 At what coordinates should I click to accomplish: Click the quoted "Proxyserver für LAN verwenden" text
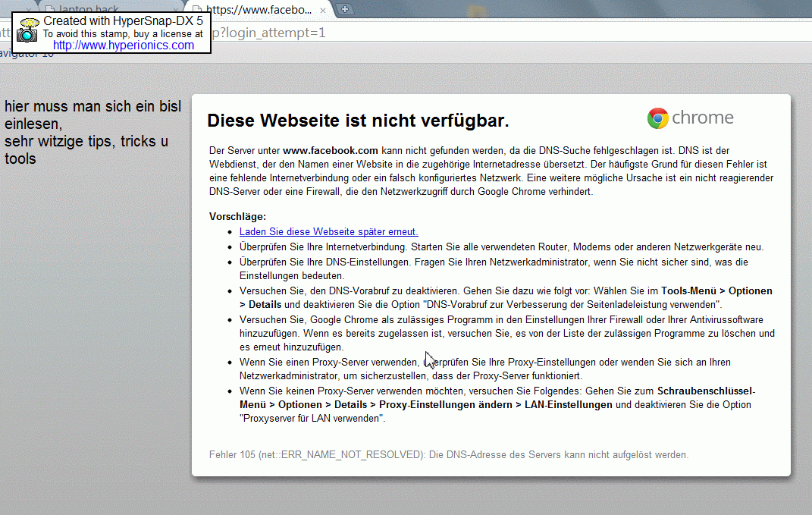tap(312, 418)
